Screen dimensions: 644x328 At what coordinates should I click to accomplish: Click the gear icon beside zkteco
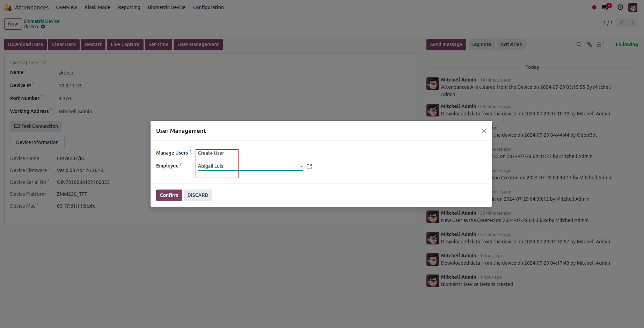[x=43, y=27]
